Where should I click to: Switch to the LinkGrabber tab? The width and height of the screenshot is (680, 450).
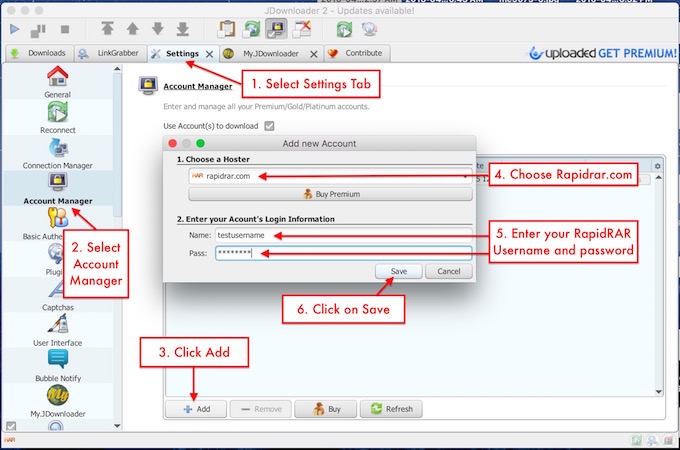point(110,53)
